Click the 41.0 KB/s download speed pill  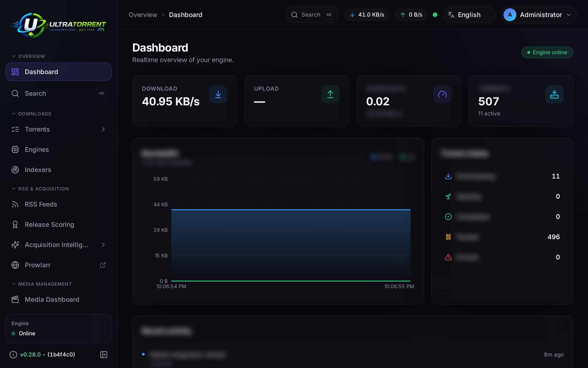tap(366, 15)
